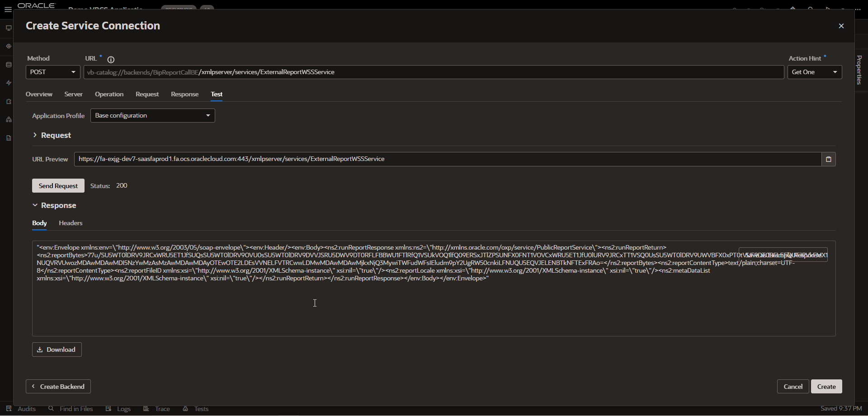Open the three-dots menu in header

[x=858, y=9]
